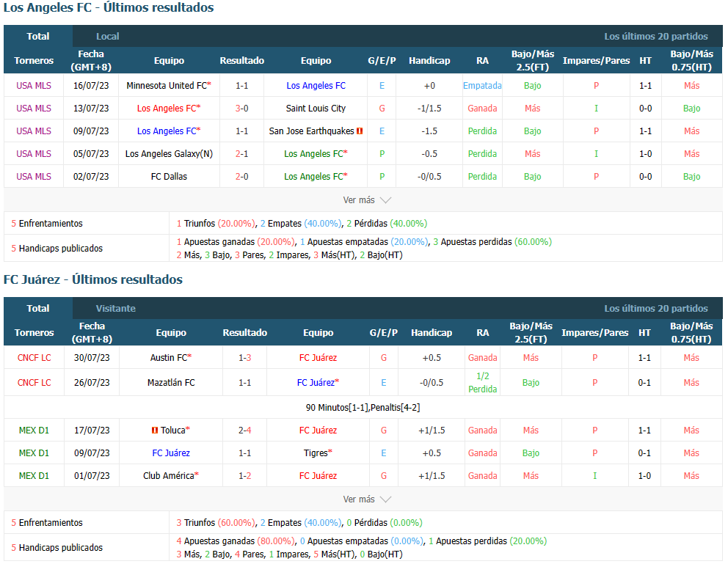Click Los Angeles FC in Minnesota United row
Image resolution: width=728 pixels, height=564 pixels.
click(x=316, y=85)
